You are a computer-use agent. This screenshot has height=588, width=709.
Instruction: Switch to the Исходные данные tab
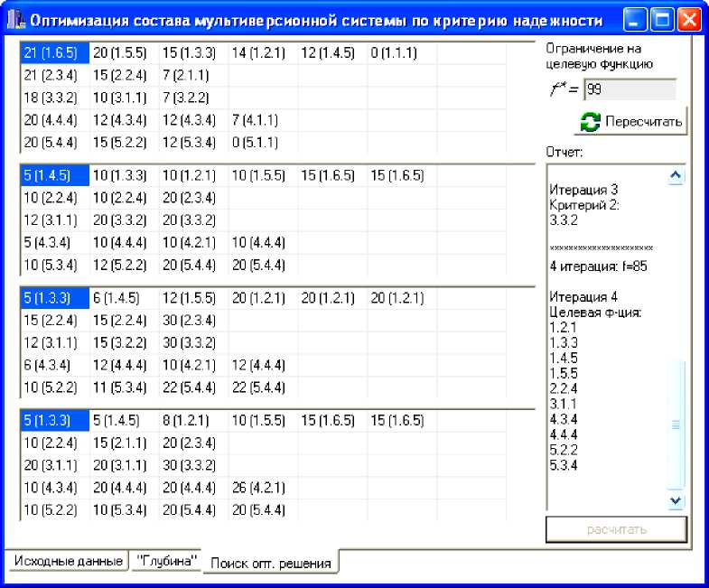tap(67, 561)
